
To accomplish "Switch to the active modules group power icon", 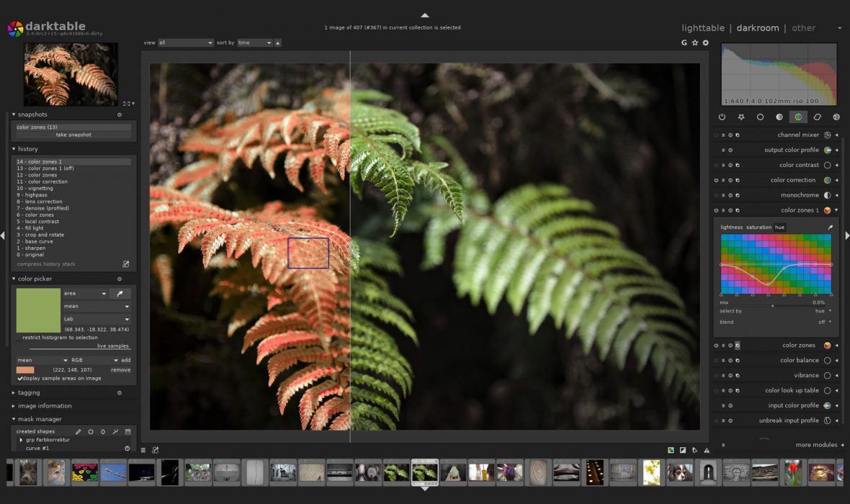I will tap(722, 117).
